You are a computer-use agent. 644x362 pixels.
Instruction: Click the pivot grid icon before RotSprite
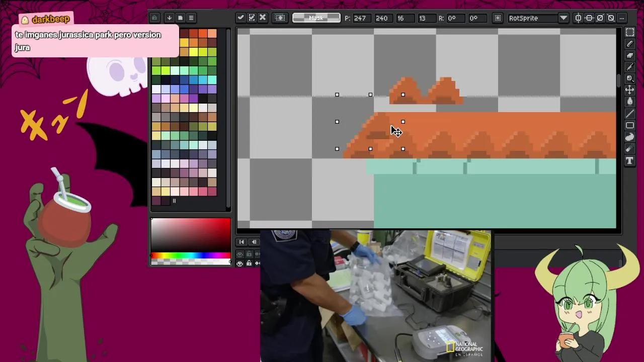(498, 18)
